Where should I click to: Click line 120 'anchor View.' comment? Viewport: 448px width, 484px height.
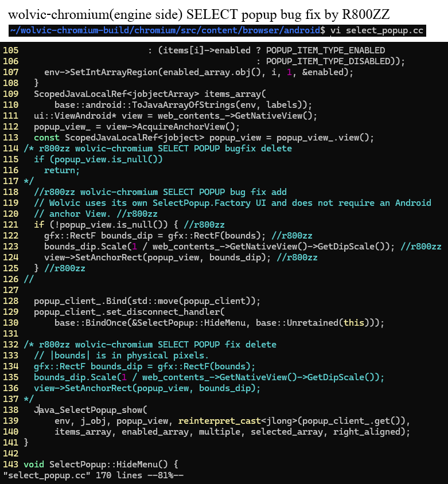click(96, 213)
